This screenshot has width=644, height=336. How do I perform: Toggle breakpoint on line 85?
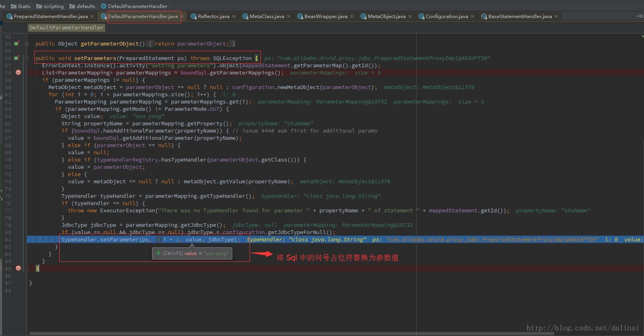click(18, 268)
